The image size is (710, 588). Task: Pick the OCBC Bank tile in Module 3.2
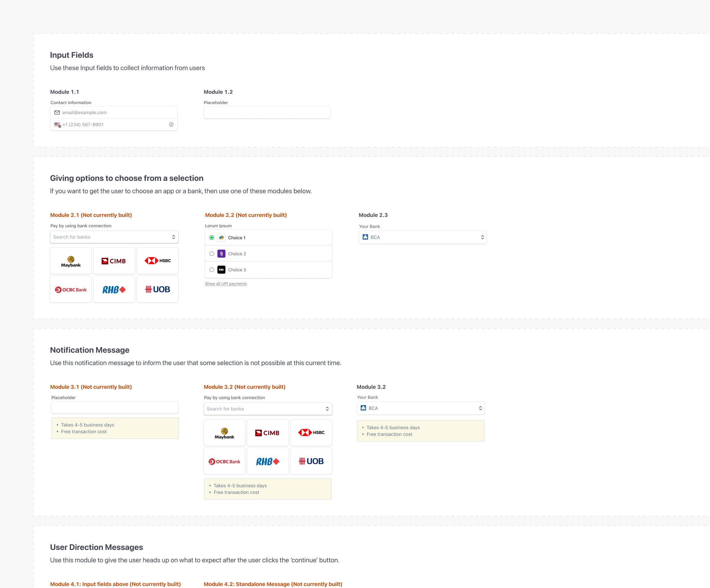(224, 461)
